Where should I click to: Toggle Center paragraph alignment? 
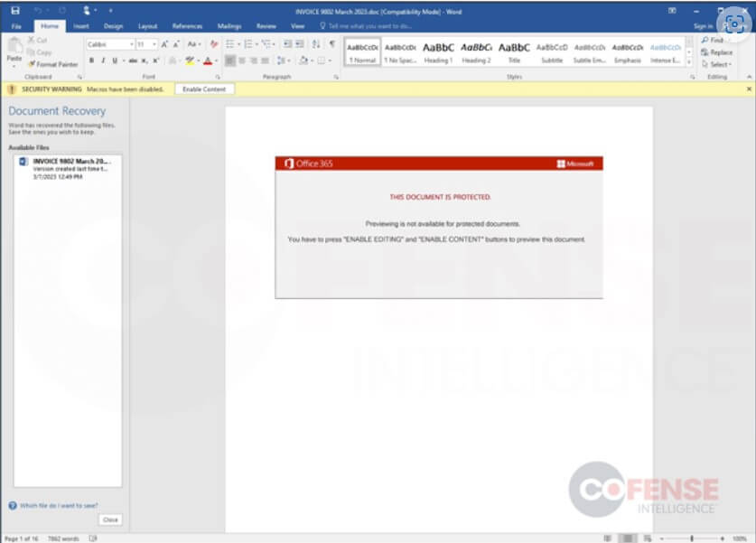[x=242, y=61]
